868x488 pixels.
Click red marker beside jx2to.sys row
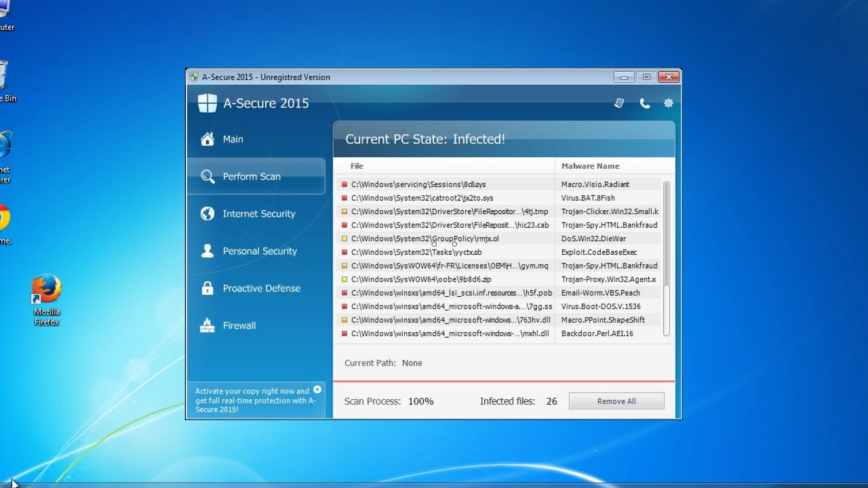coord(344,198)
